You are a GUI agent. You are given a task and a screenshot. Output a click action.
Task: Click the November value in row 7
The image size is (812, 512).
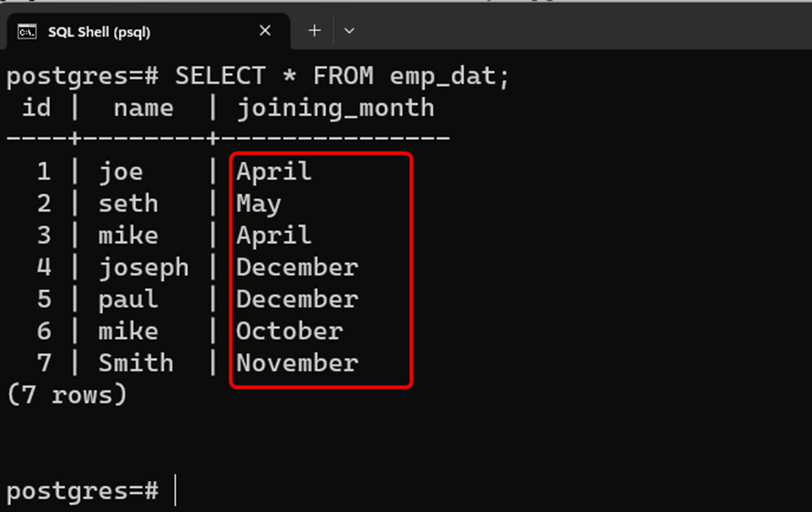297,363
